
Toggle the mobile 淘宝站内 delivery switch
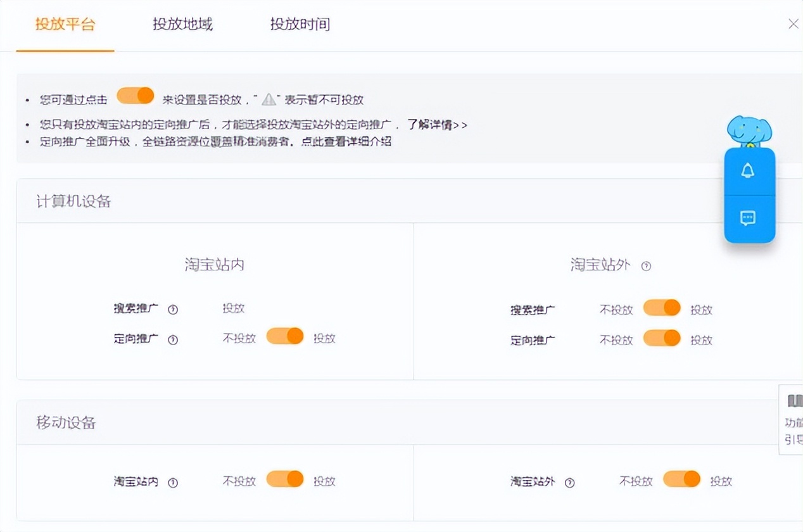(x=285, y=479)
